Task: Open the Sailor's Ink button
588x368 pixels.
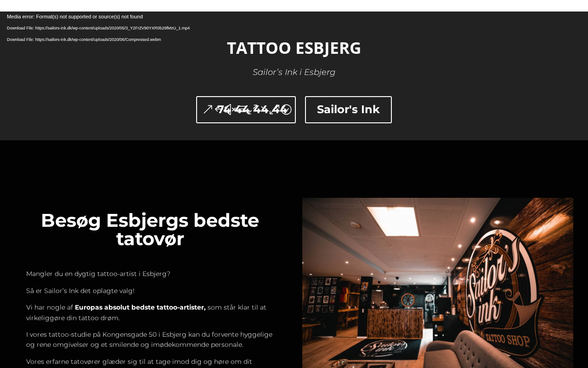Action: [x=348, y=109]
